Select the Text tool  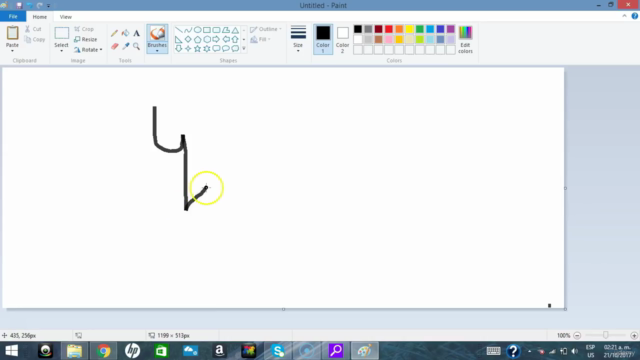[x=136, y=33]
